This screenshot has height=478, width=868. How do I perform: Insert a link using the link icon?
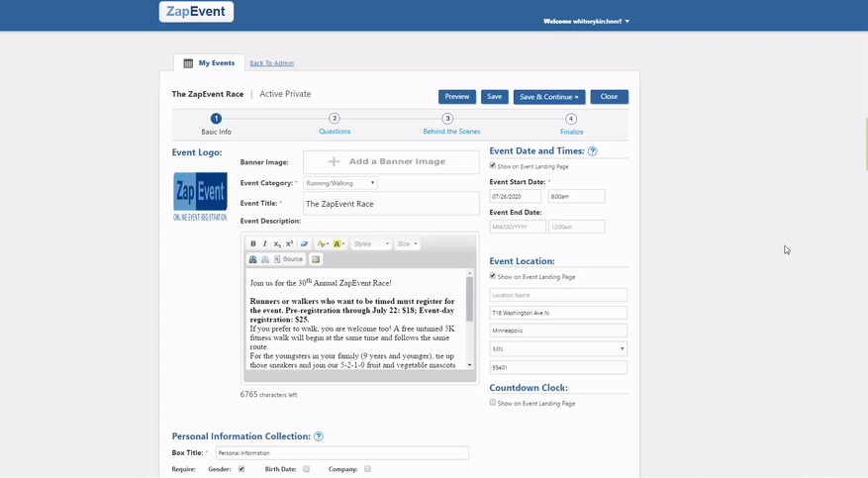click(x=253, y=259)
